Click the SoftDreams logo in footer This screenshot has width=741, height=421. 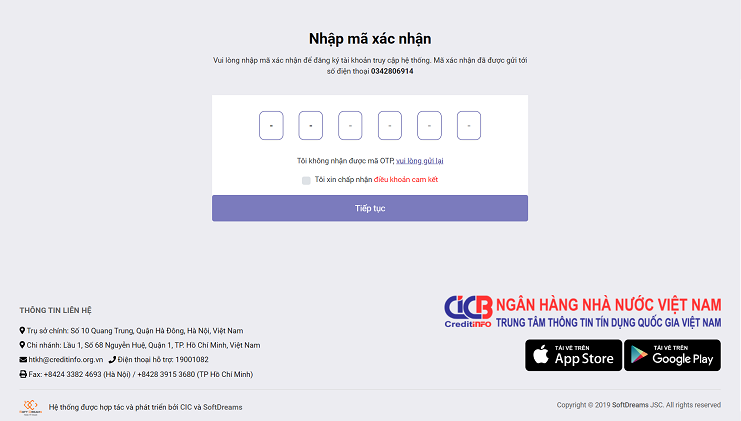click(x=30, y=407)
